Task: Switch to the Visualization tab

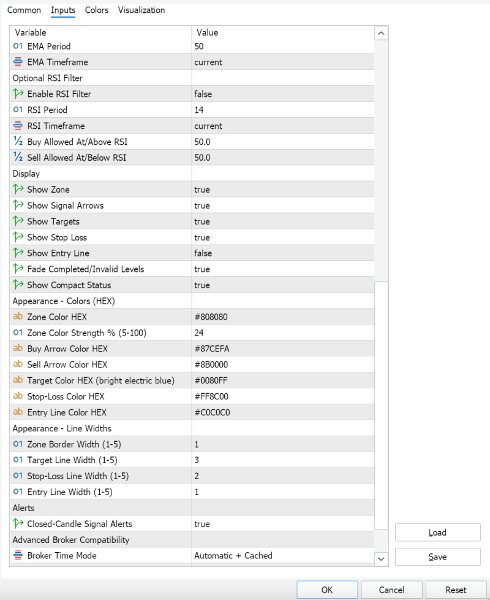Action: (142, 10)
